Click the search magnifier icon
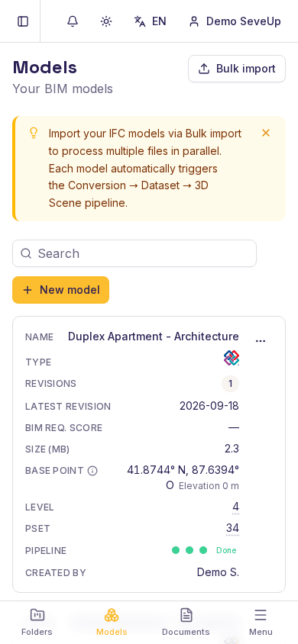298x644 pixels. 26,253
